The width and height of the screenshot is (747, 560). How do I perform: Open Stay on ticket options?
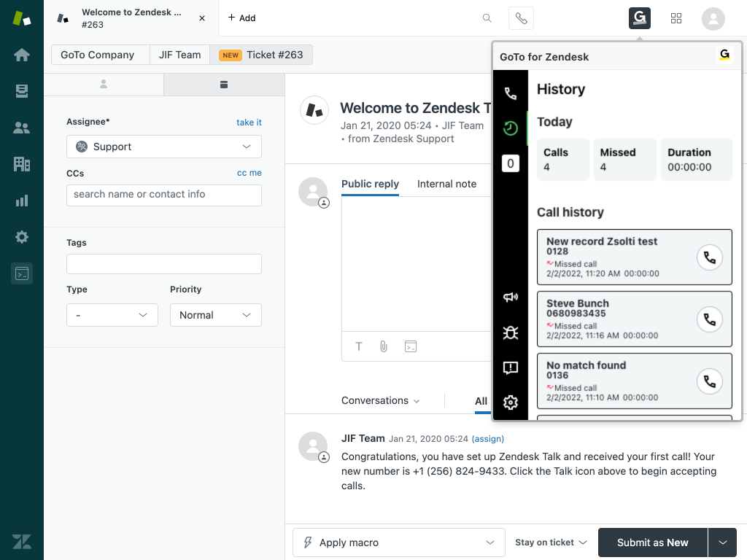[551, 542]
